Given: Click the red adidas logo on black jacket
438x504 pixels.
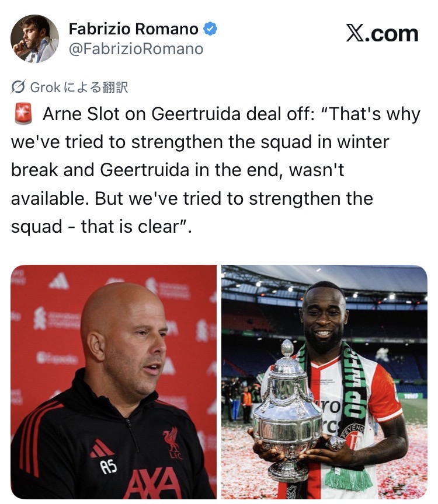Looking at the screenshot, I should [x=102, y=448].
